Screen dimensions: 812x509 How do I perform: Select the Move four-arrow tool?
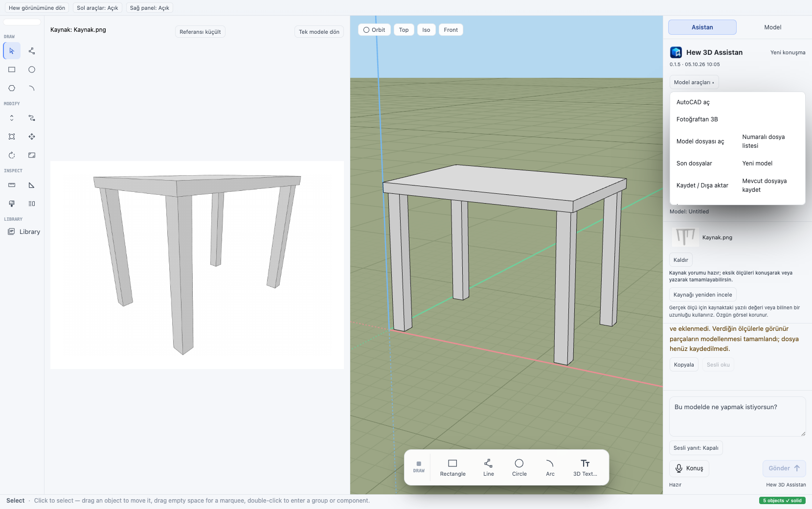tap(32, 137)
